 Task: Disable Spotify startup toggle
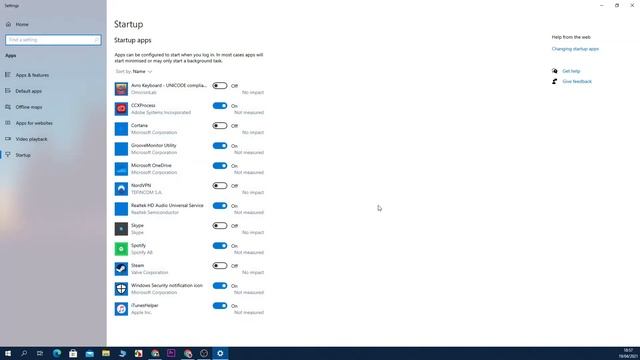(220, 246)
